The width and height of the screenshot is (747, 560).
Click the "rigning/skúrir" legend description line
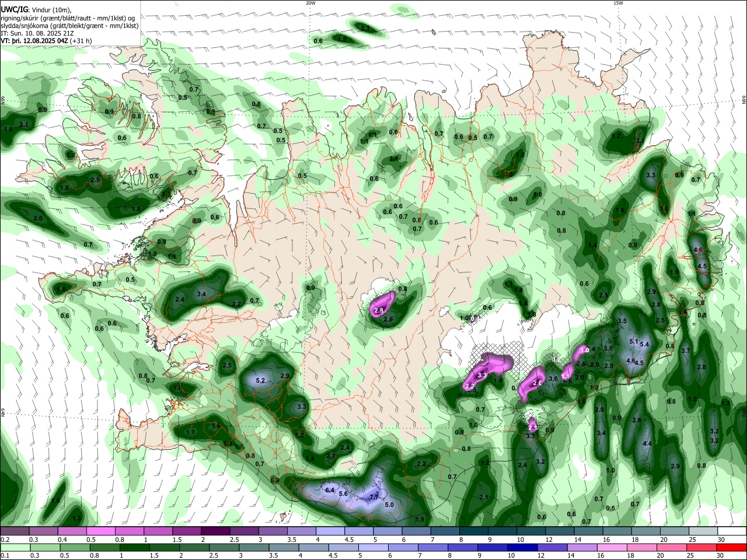point(67,18)
